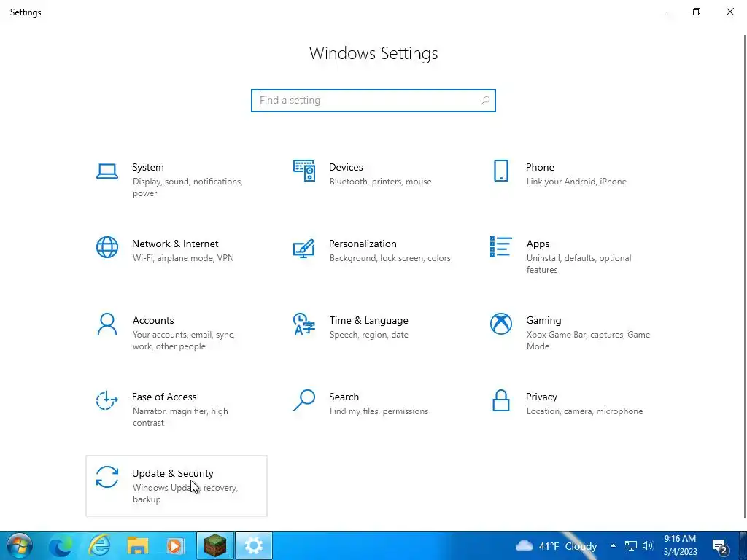Open the Apps list icon
747x560 pixels.
pyautogui.click(x=500, y=246)
